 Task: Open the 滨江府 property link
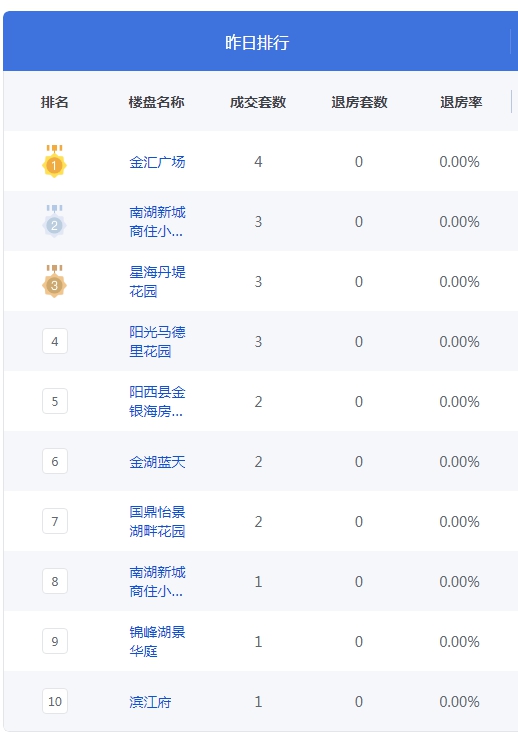click(x=150, y=702)
